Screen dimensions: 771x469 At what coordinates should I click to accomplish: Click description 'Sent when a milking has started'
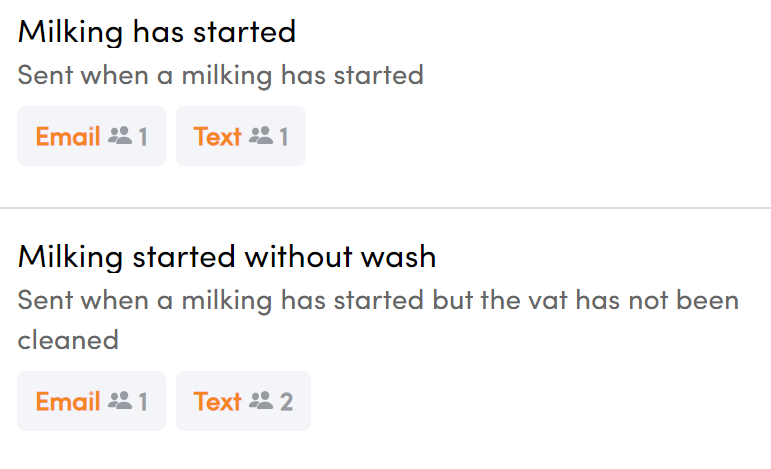click(x=220, y=76)
